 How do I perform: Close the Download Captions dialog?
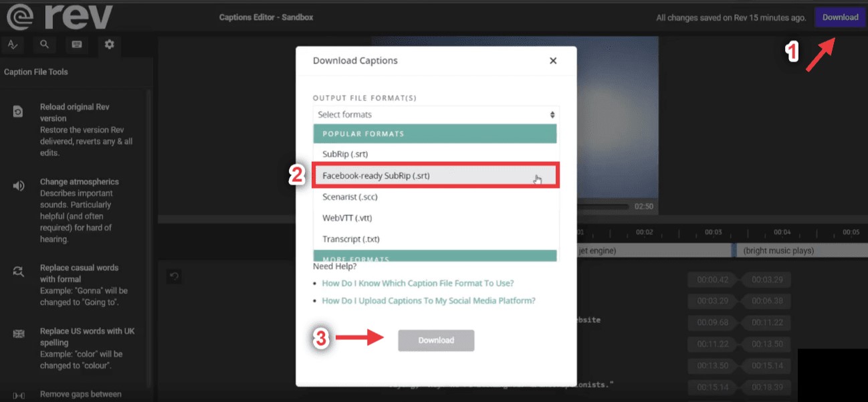click(553, 61)
